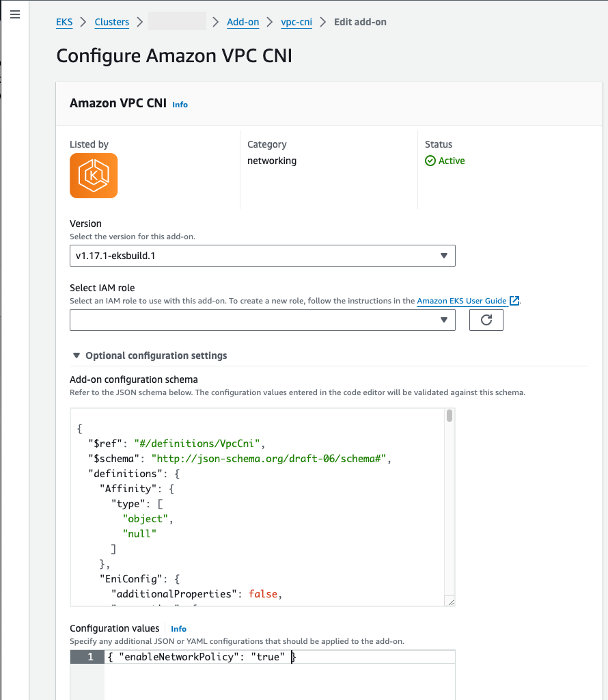Click the Kubernetes add-on logo

click(x=94, y=176)
